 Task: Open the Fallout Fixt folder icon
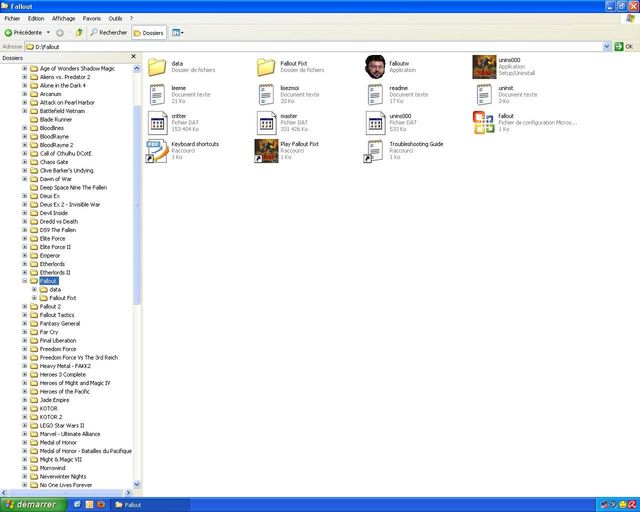tap(266, 67)
